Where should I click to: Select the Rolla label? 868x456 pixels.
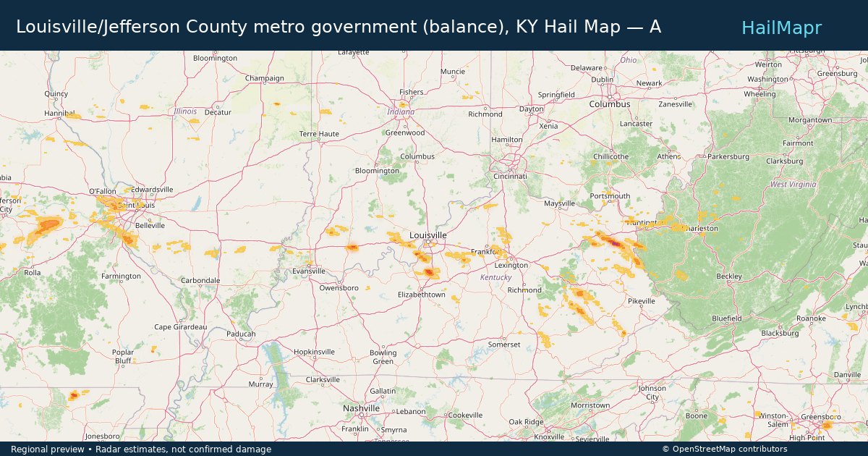point(32,273)
